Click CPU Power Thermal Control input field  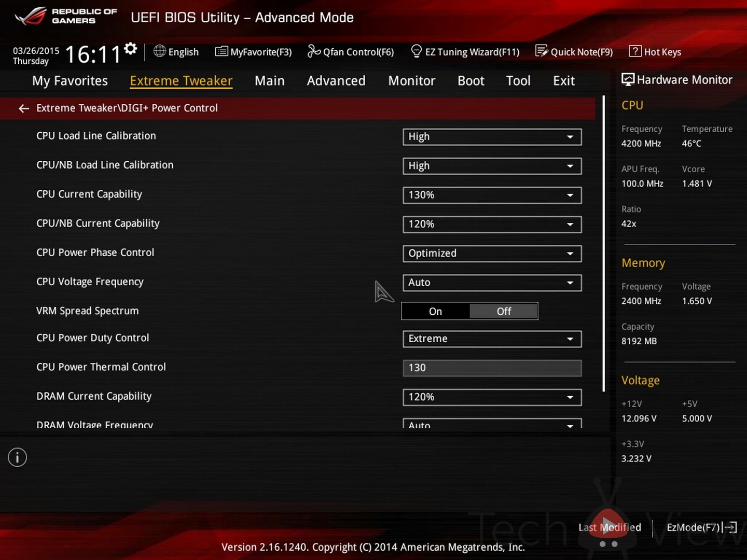pos(492,368)
